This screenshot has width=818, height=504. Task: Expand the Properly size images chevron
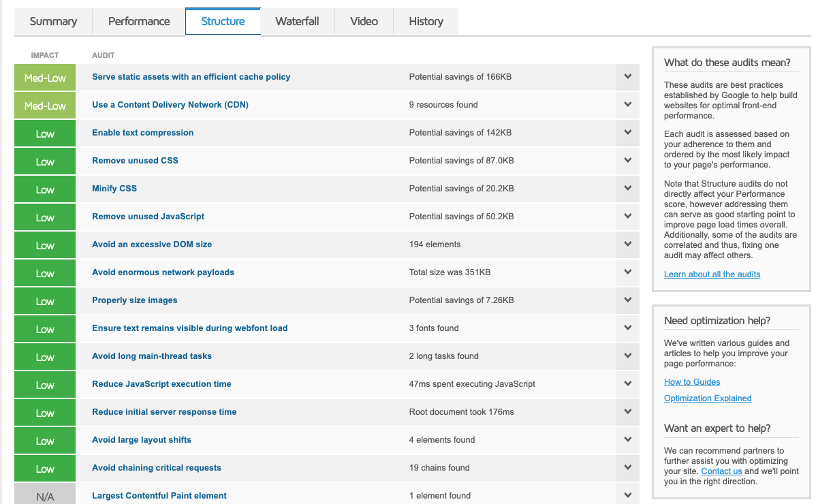pos(628,300)
